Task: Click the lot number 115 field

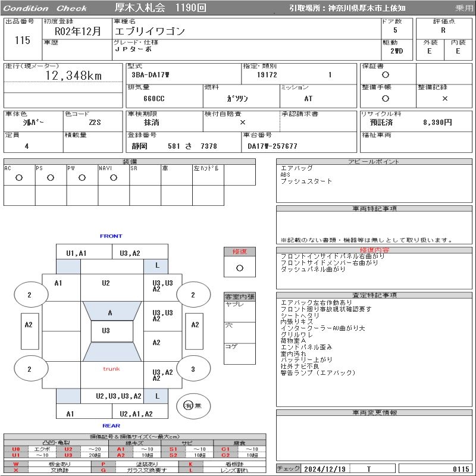Action: pyautogui.click(x=22, y=40)
